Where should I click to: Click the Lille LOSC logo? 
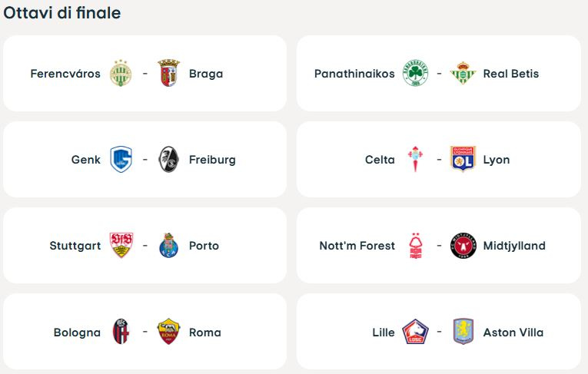[x=415, y=332]
